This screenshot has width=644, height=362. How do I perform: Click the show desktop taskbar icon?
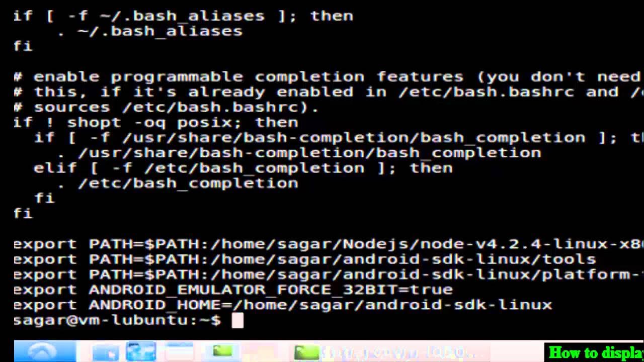point(179,352)
